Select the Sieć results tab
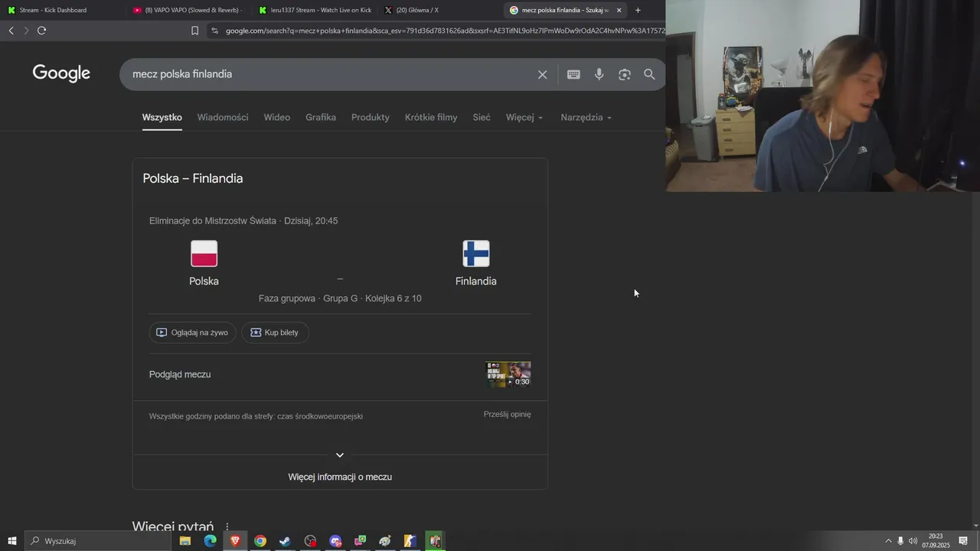980x551 pixels. (x=482, y=117)
